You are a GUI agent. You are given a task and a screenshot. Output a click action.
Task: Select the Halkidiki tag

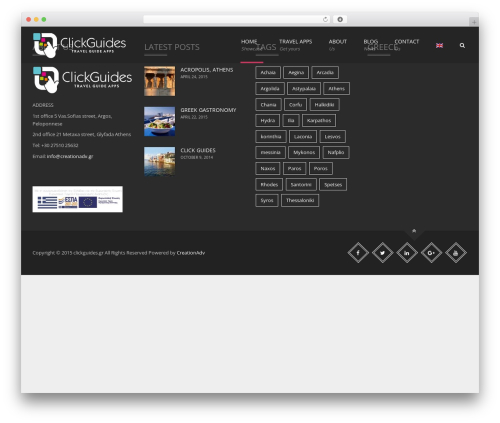(x=324, y=104)
